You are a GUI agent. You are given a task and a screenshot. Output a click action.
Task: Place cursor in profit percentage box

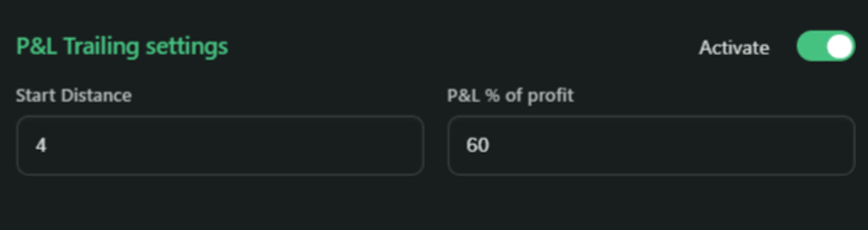click(x=651, y=146)
